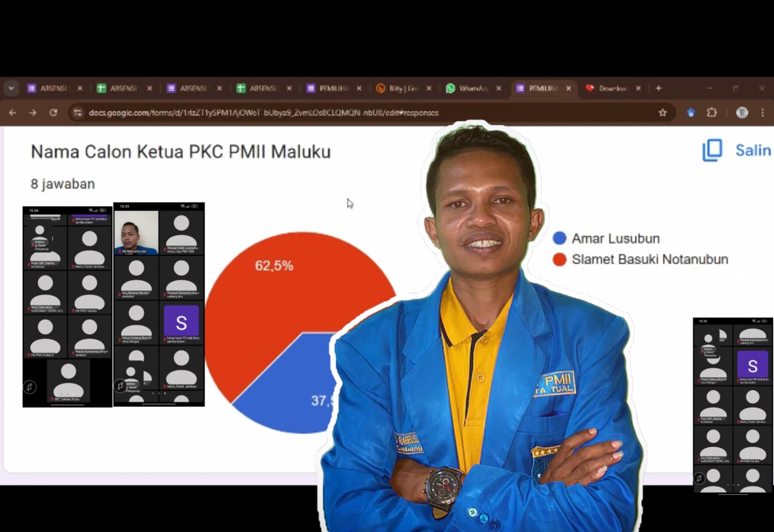Image resolution: width=774 pixels, height=532 pixels.
Task: Reload the Google Forms page
Action: point(54,113)
